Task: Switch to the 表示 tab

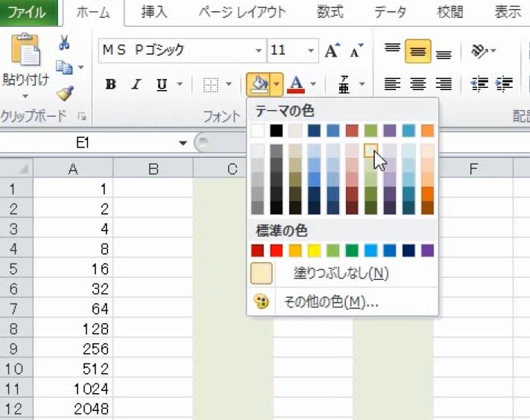Action: 508,12
